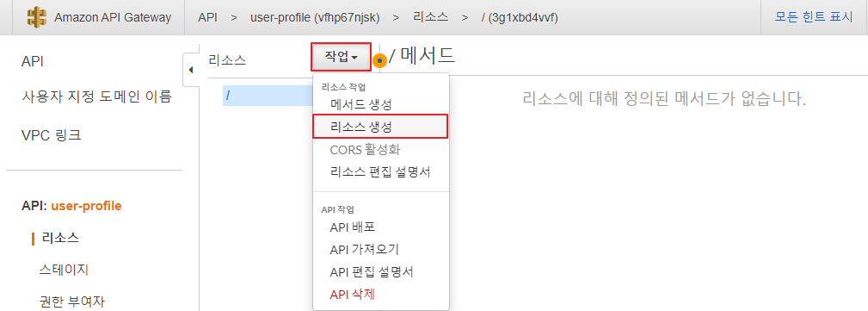Screen dimensions: 868x311
Task: Click the orange user-profile API name
Action: (x=86, y=206)
